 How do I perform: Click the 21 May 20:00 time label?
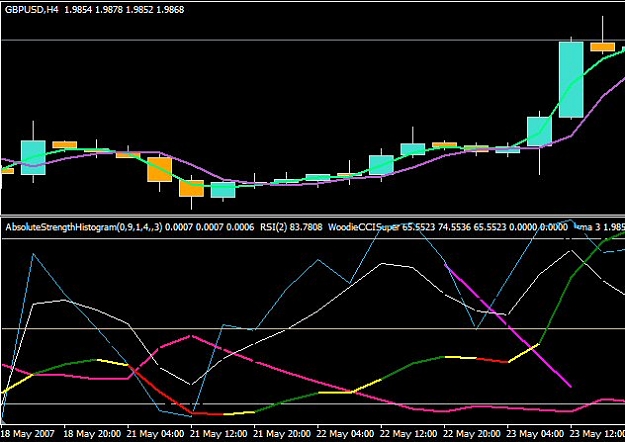[x=282, y=434]
